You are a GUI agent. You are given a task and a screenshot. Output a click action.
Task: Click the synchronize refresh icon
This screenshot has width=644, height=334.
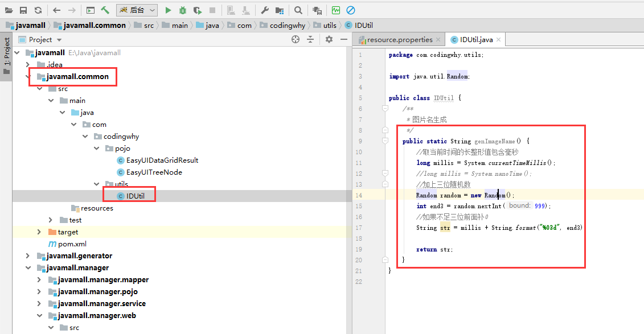click(x=38, y=10)
